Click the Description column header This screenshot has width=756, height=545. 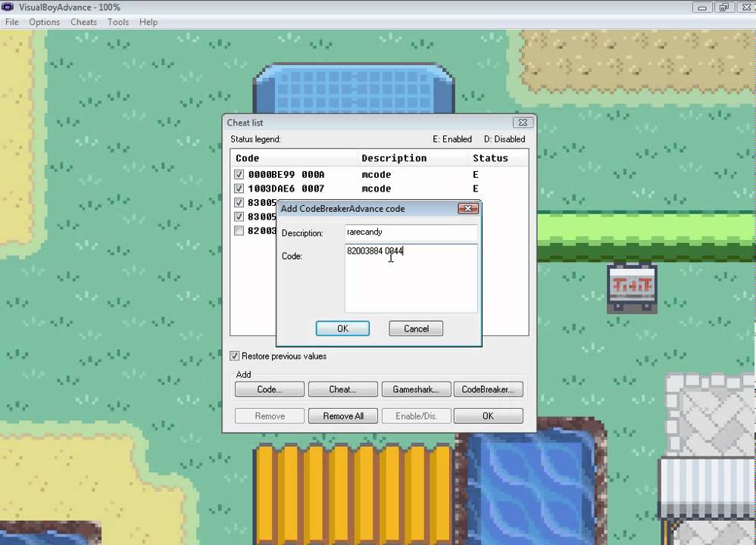412,158
